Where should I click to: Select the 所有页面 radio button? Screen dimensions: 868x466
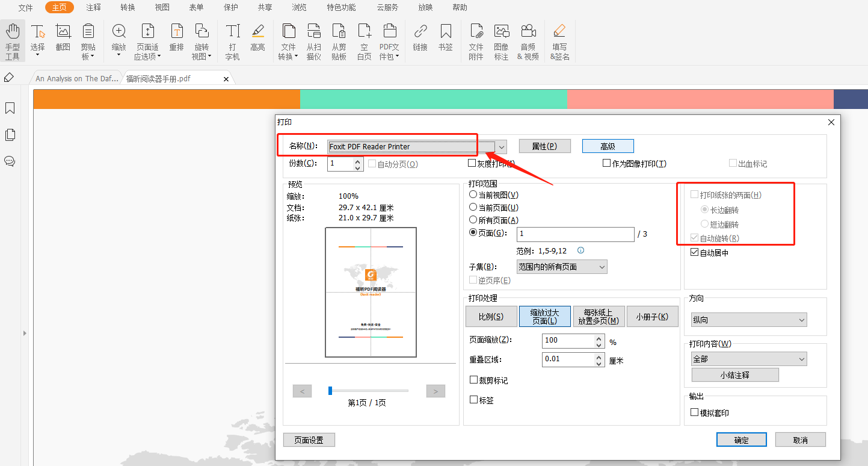[473, 220]
